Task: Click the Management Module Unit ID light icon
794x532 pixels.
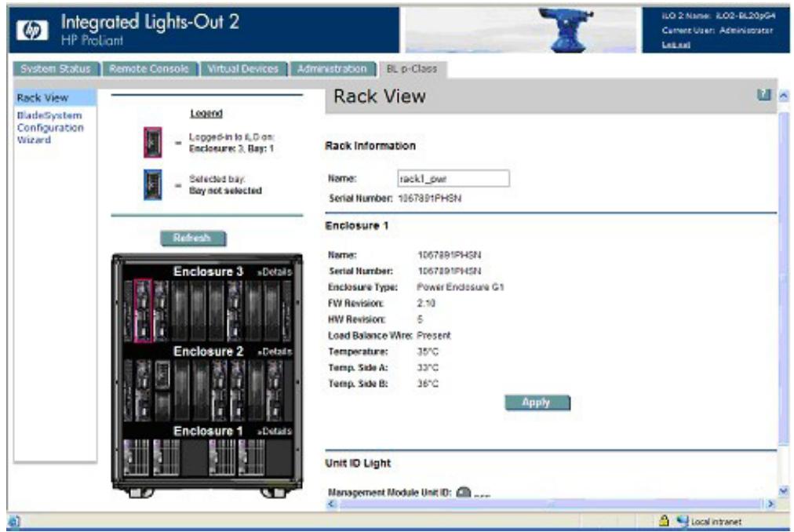Action: [464, 492]
